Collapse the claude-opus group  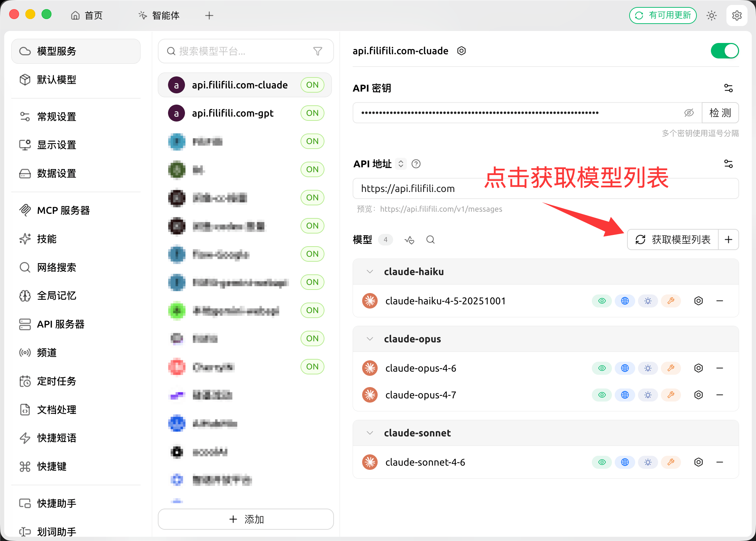click(370, 339)
